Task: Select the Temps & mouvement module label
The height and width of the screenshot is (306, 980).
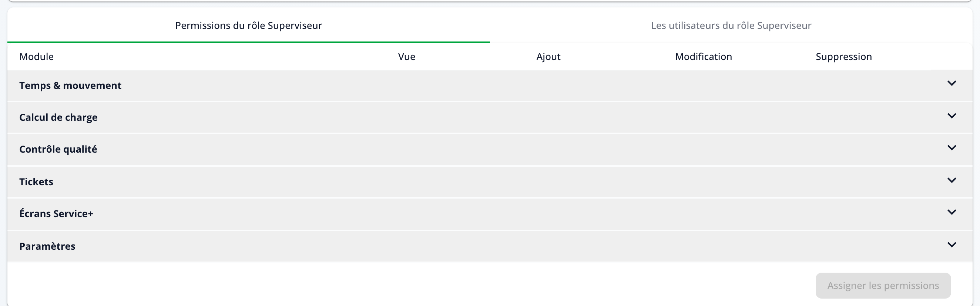Action: click(70, 86)
